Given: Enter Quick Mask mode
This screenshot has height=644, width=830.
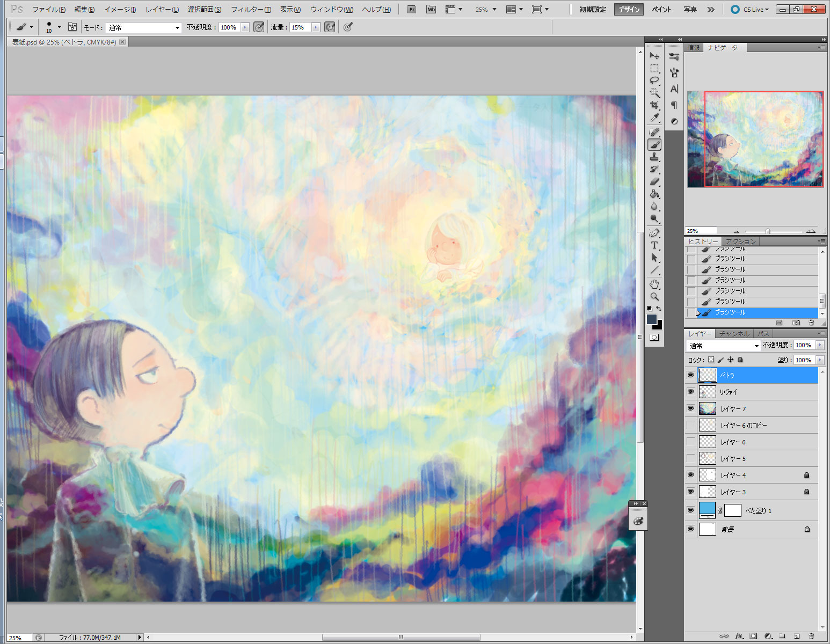Looking at the screenshot, I should pyautogui.click(x=654, y=338).
